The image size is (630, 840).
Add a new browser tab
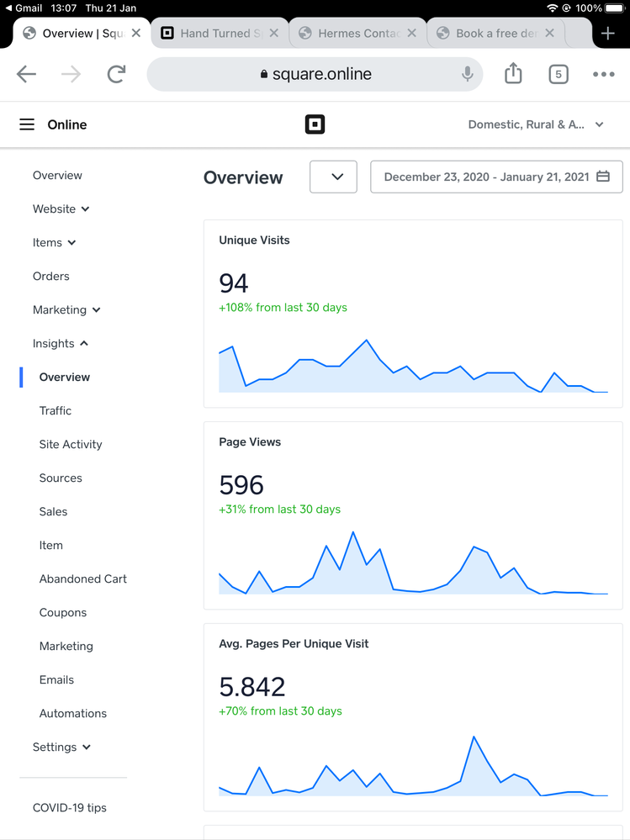(x=607, y=34)
